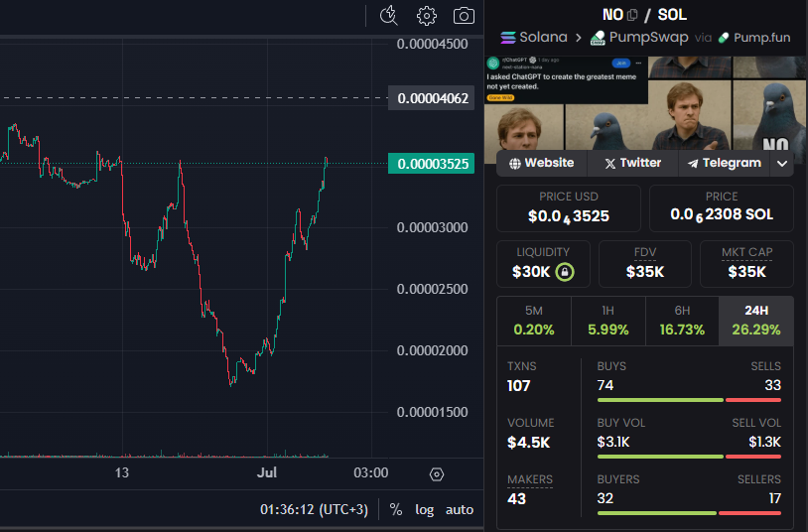
Task: Click the current price label 0.00003525
Action: (432, 164)
